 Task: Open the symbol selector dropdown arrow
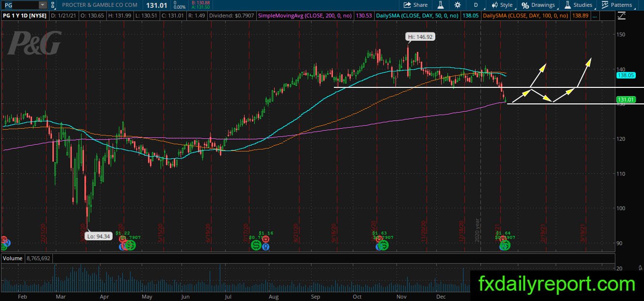(x=43, y=5)
